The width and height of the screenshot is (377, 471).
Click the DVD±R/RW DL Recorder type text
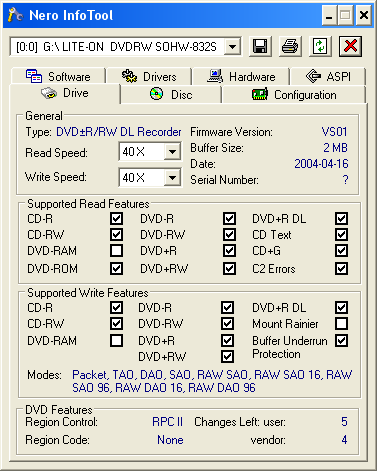coord(119,132)
